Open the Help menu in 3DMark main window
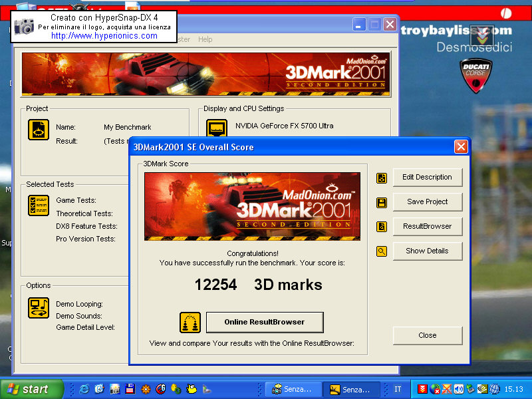Screen dimensions: 532x399 coord(205,39)
